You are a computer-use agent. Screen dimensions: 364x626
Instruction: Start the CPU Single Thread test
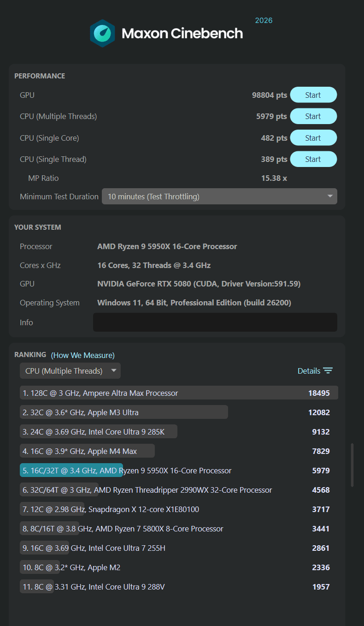click(x=313, y=159)
